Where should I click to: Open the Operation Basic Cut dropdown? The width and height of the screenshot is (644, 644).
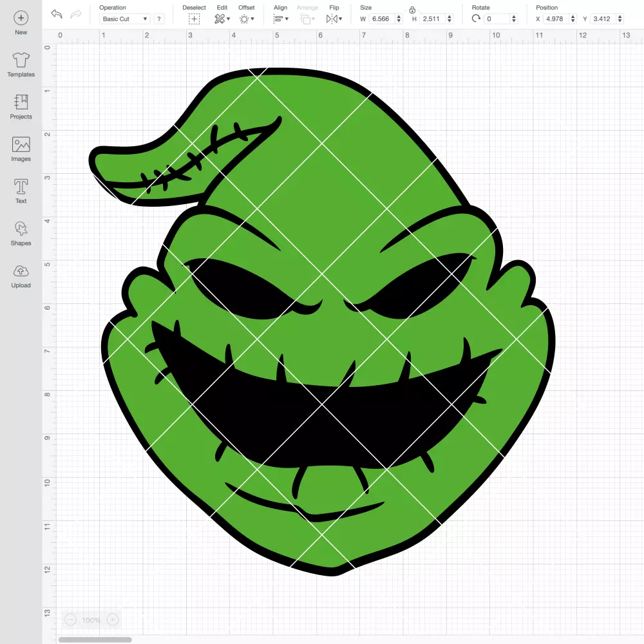[125, 19]
